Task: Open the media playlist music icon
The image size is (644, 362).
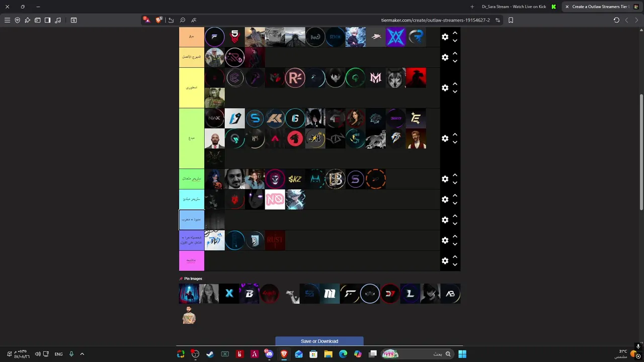Action: tap(58, 20)
